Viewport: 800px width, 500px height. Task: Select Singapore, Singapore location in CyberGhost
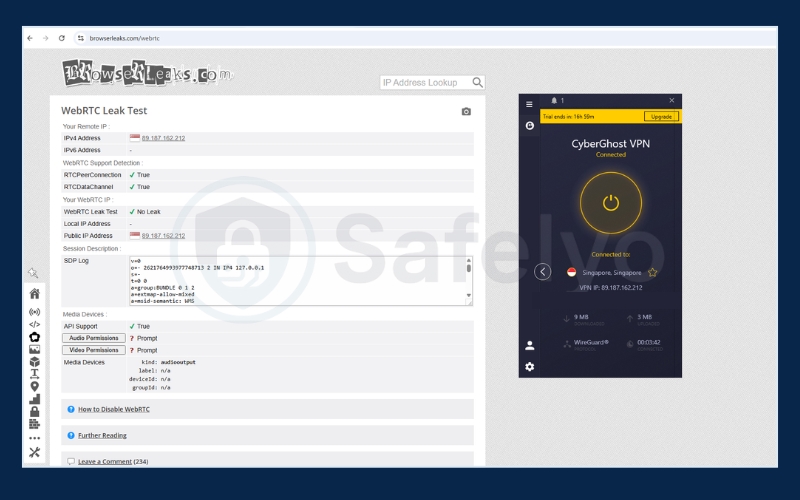coord(611,272)
